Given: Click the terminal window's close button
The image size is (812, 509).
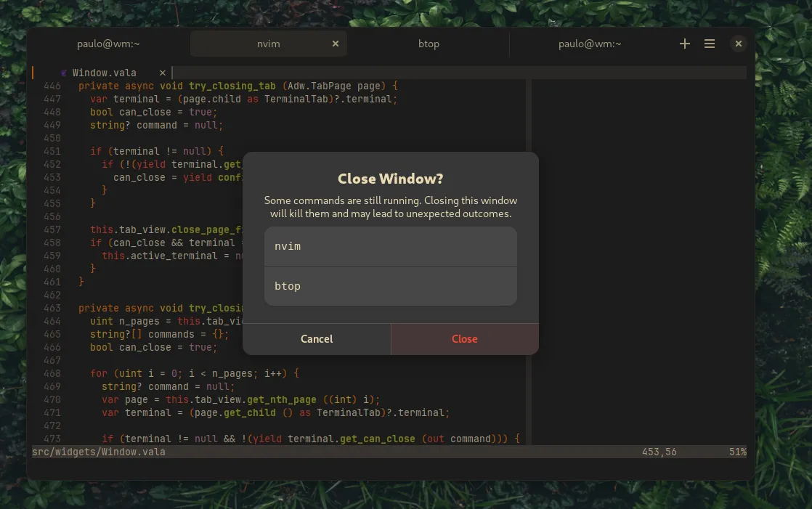Looking at the screenshot, I should [738, 44].
